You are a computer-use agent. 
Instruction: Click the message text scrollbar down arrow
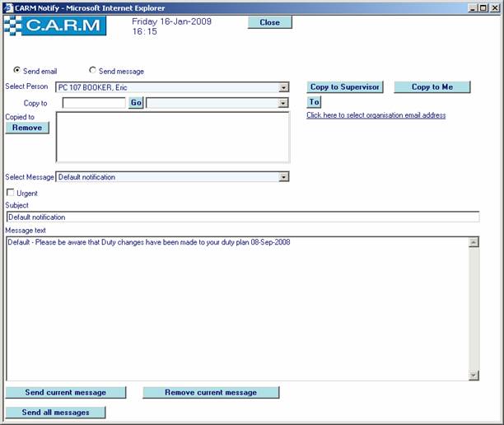coord(474,375)
